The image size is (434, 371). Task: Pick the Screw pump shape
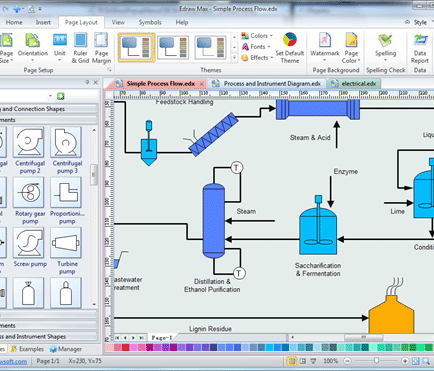(x=30, y=248)
